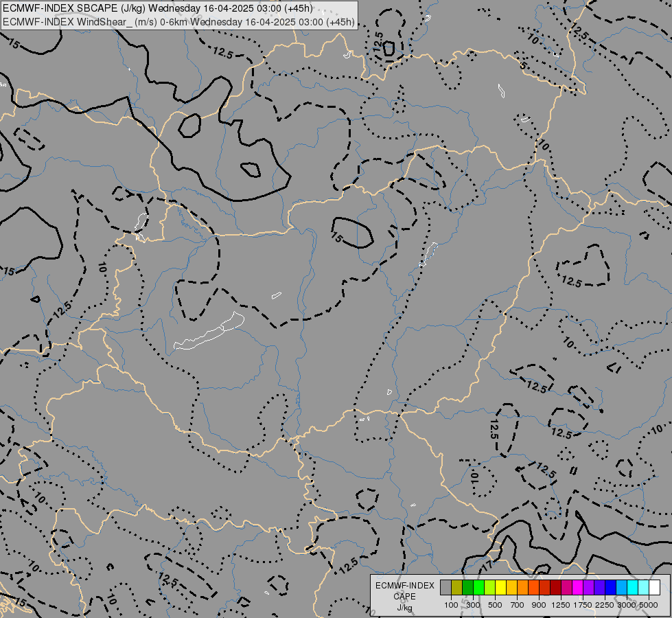Select the cyan swatch left of 5000 tick
Viewport: 672px width, 618px height.
coord(643,588)
